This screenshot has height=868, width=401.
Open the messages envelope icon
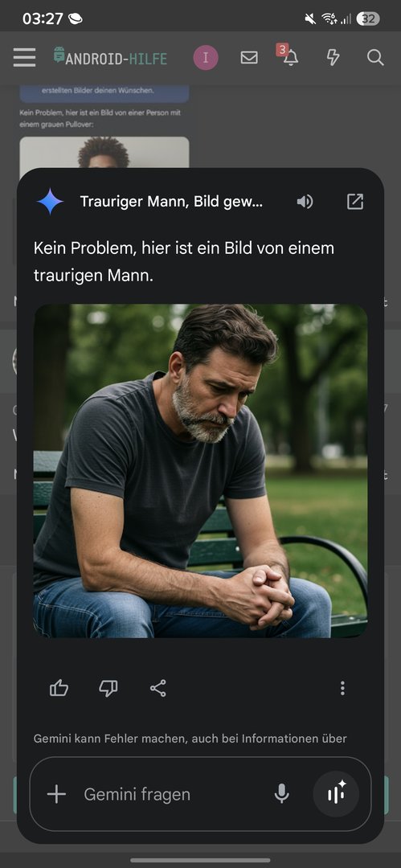click(249, 58)
